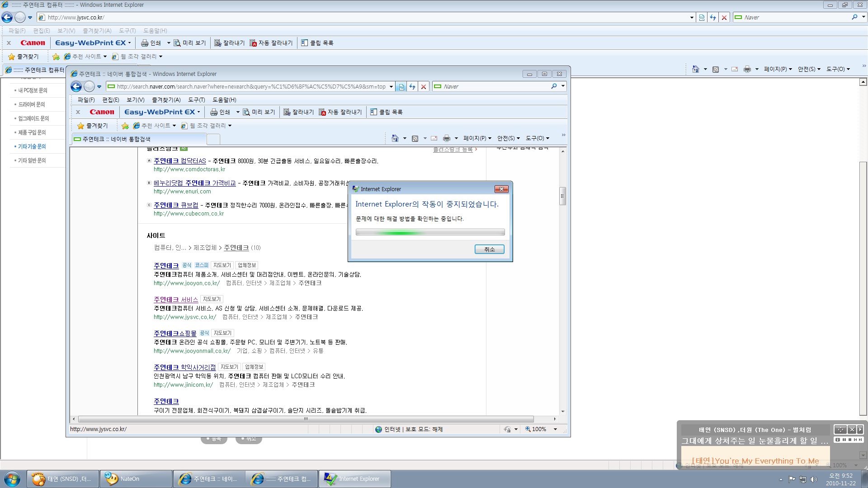Expand 도구(O) menu in front window command bar

coord(538,138)
